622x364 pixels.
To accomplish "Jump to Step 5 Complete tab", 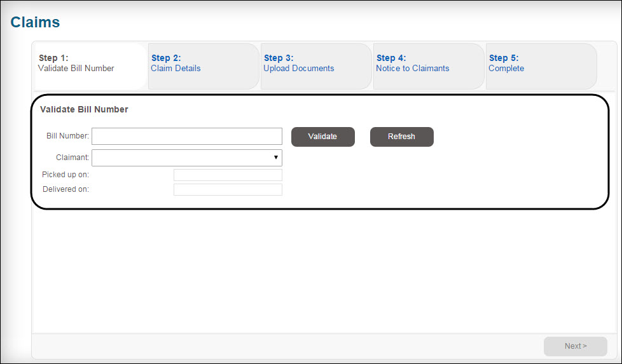I will 541,66.
